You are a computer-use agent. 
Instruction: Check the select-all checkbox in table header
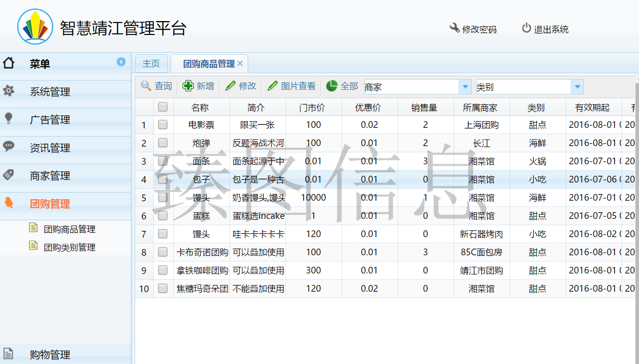pos(163,107)
